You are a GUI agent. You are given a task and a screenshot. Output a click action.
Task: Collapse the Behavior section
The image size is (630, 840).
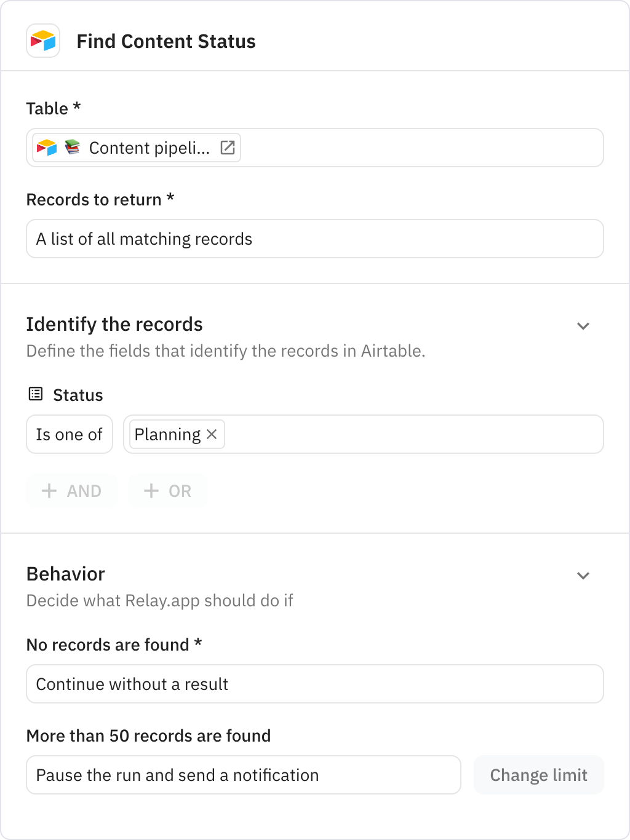click(583, 576)
